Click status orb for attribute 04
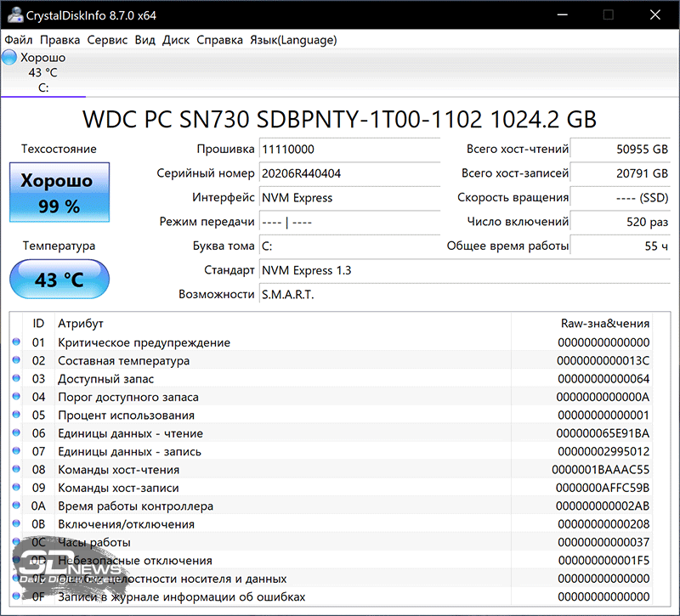This screenshot has height=616, width=680. point(16,396)
